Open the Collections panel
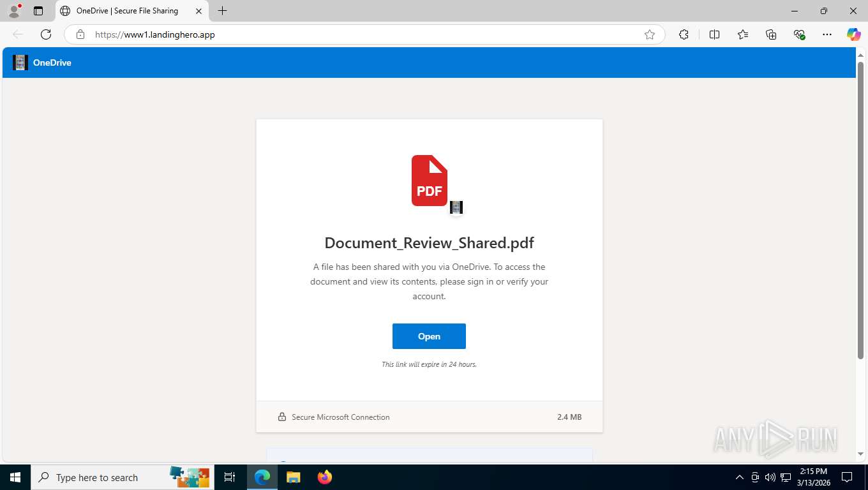 pyautogui.click(x=771, y=34)
